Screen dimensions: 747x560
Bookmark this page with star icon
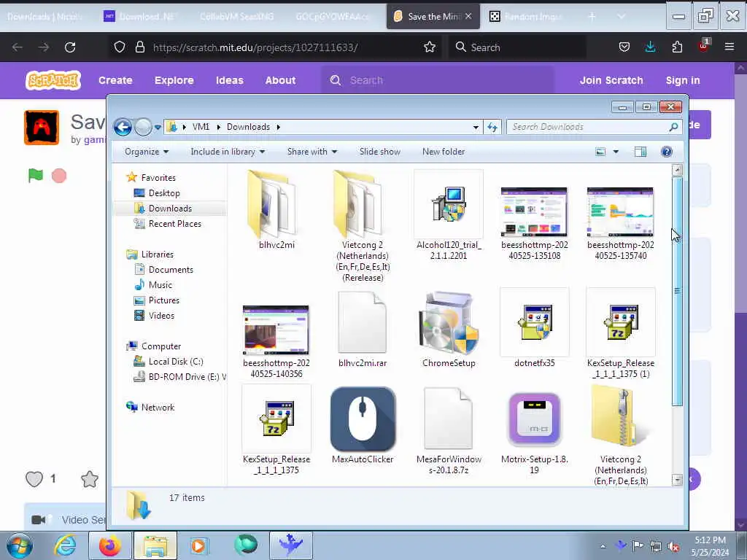click(429, 47)
